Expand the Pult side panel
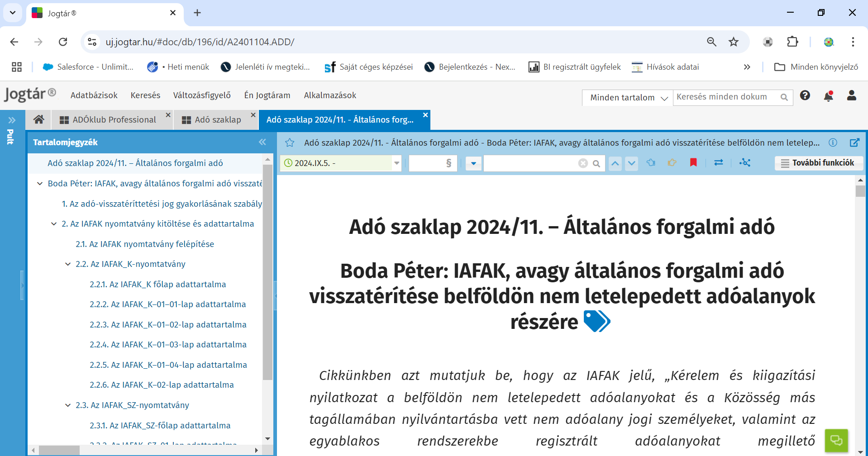Image resolution: width=868 pixels, height=456 pixels. (x=12, y=120)
